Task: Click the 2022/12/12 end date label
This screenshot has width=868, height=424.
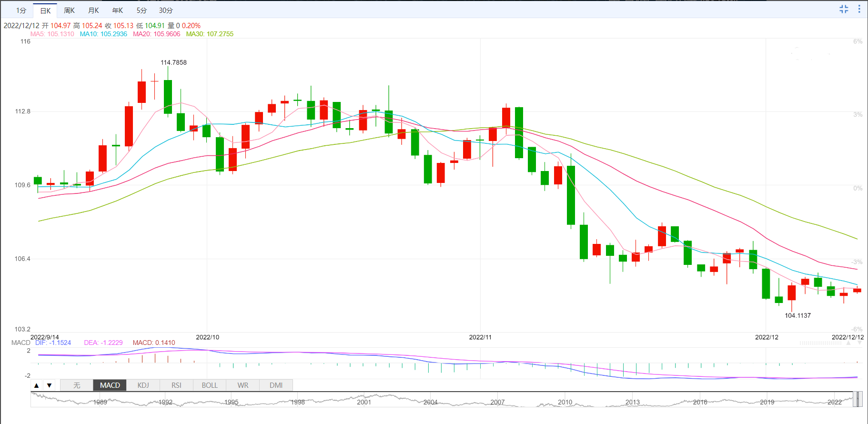Action: pyautogui.click(x=848, y=337)
